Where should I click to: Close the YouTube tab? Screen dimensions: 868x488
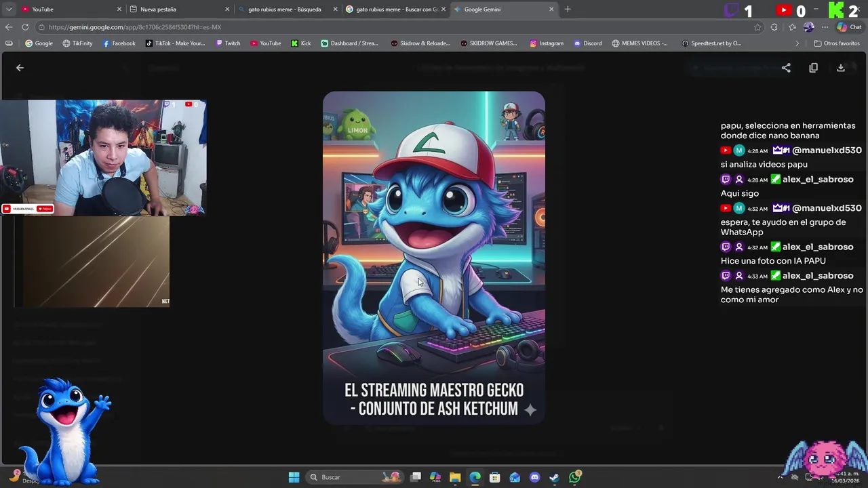[119, 9]
